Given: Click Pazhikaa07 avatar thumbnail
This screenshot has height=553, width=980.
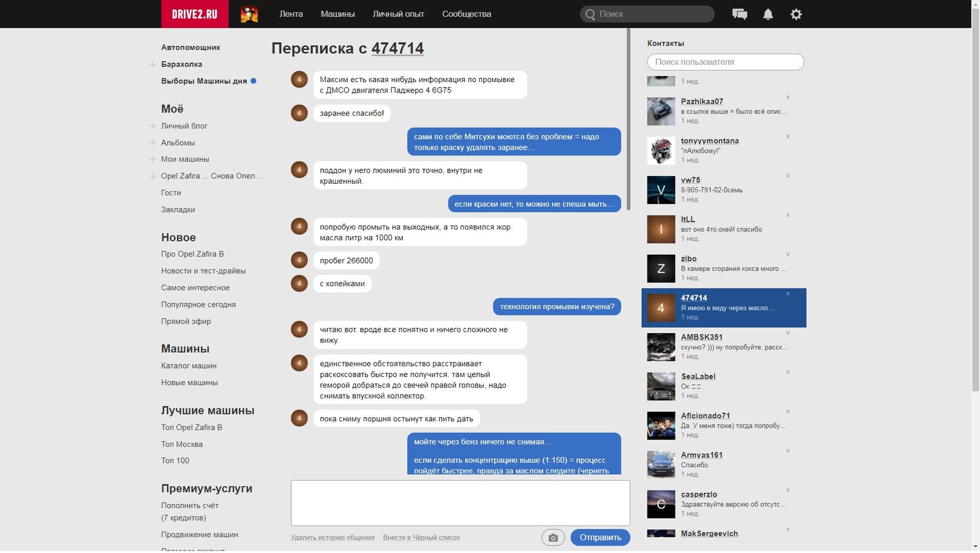Looking at the screenshot, I should [661, 111].
